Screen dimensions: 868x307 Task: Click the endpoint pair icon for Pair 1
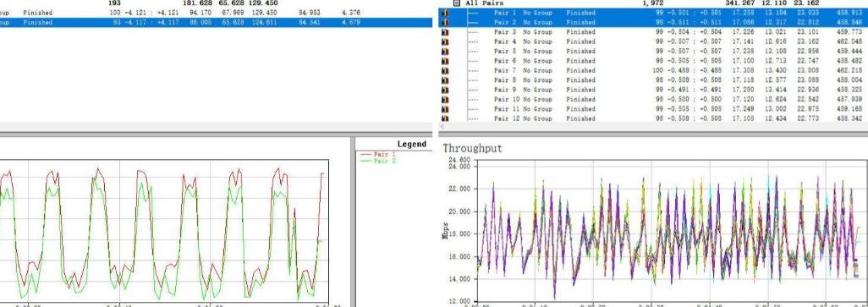point(444,13)
